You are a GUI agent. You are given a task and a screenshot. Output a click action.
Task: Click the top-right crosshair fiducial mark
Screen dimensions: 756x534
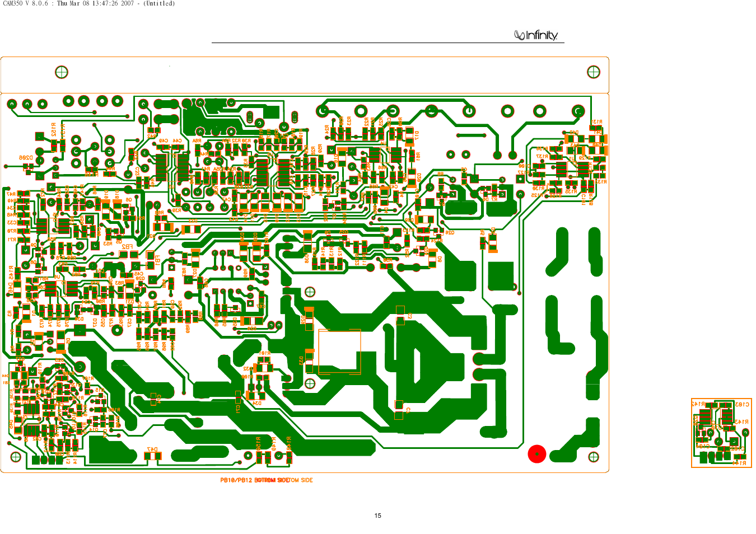click(x=594, y=72)
